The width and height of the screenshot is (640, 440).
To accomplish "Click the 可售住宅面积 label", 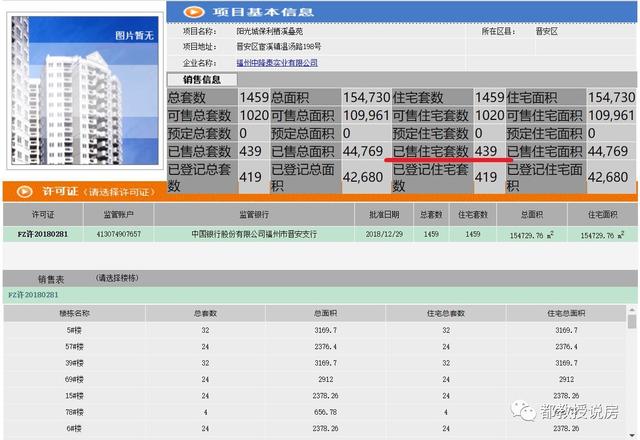I will pos(544,116).
